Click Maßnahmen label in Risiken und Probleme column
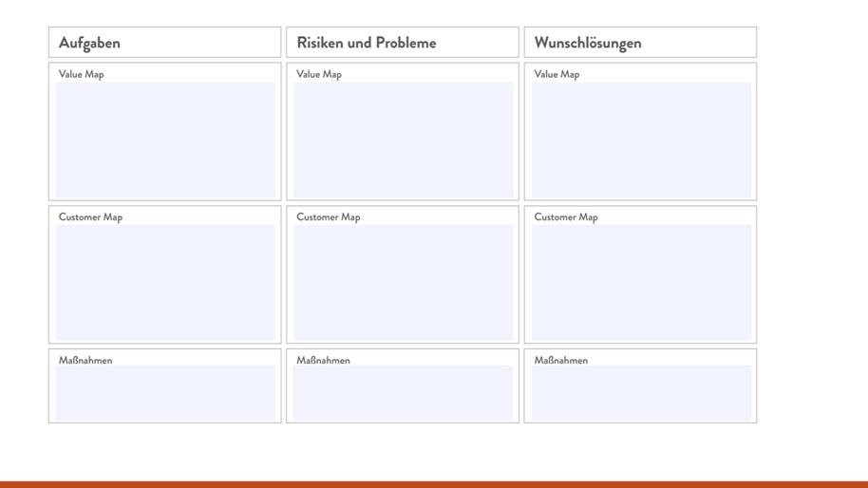The height and width of the screenshot is (488, 868). pyautogui.click(x=323, y=360)
